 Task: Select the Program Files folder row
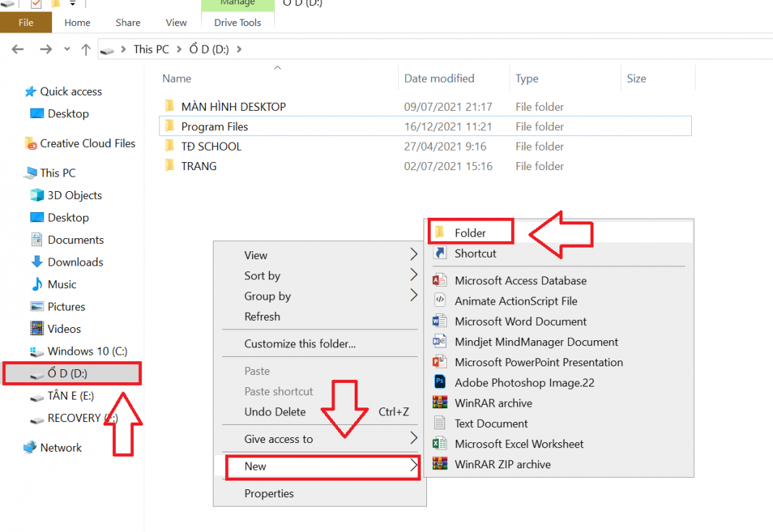[214, 127]
